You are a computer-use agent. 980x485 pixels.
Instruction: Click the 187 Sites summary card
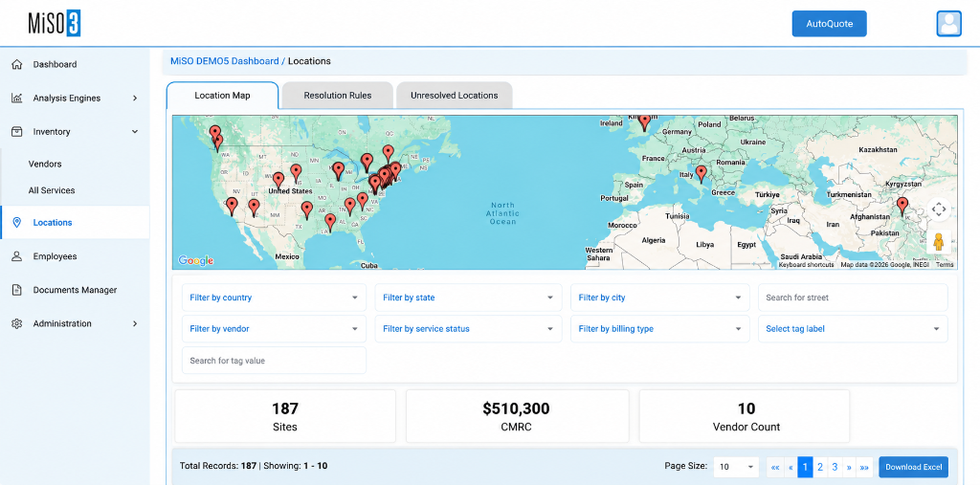click(x=285, y=416)
